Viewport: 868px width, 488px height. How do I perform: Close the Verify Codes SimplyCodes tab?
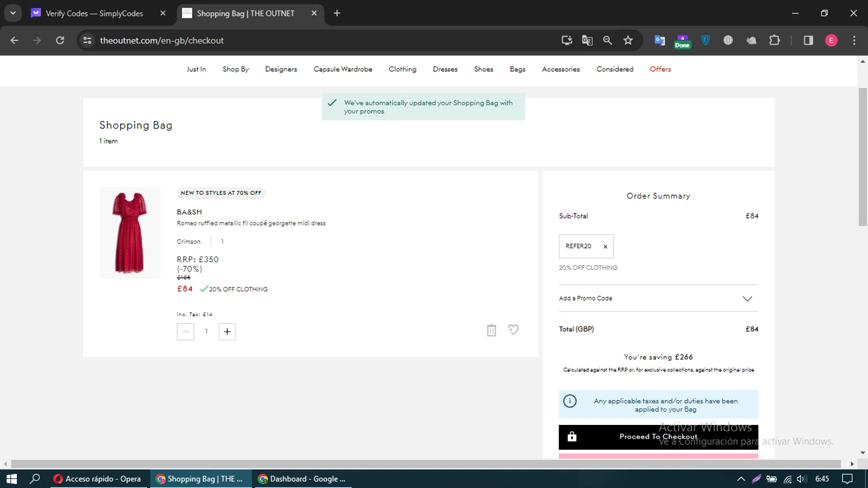pyautogui.click(x=163, y=13)
